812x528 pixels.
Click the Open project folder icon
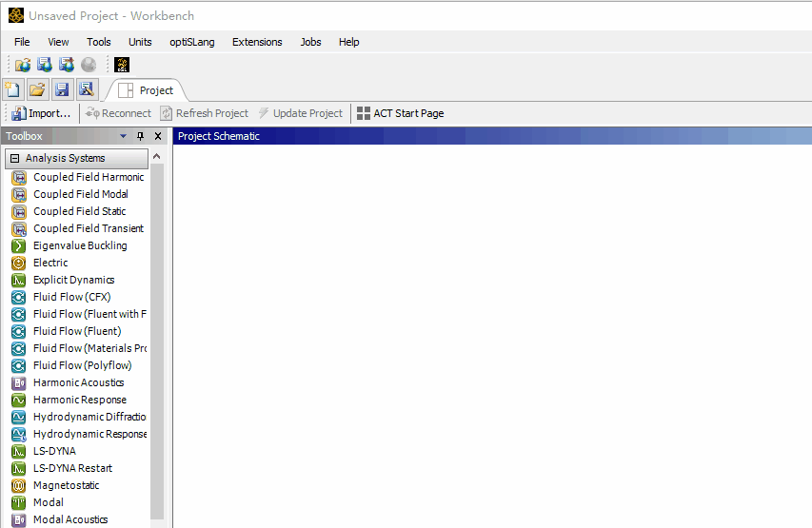pyautogui.click(x=37, y=89)
